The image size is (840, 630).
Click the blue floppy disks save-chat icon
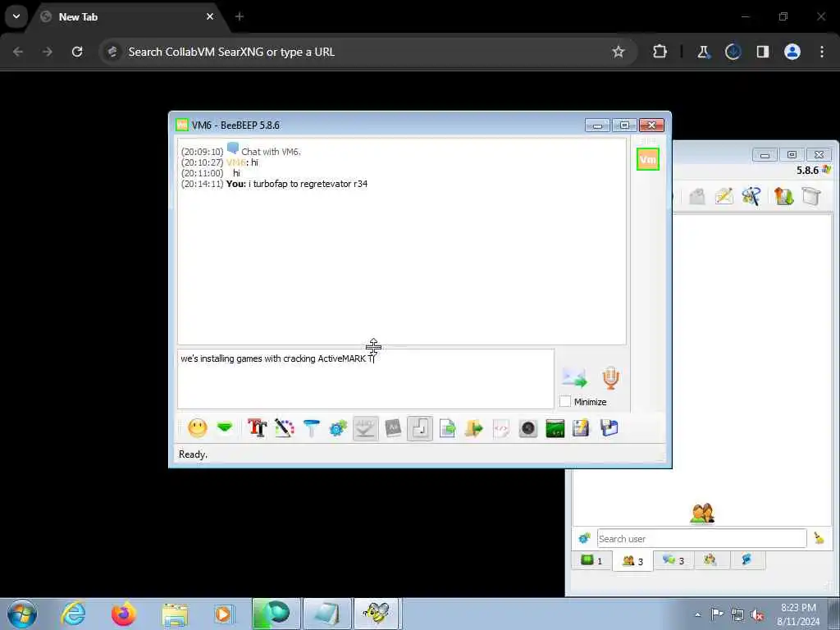[x=609, y=428]
